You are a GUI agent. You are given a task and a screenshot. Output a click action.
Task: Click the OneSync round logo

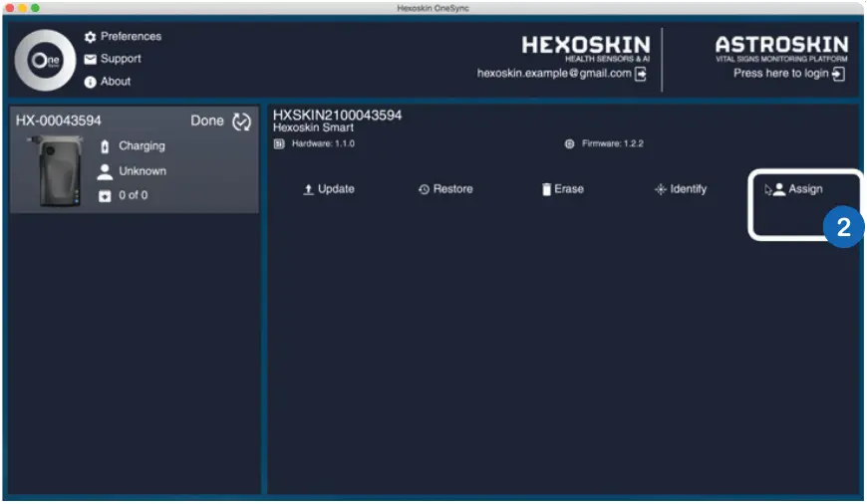point(45,60)
